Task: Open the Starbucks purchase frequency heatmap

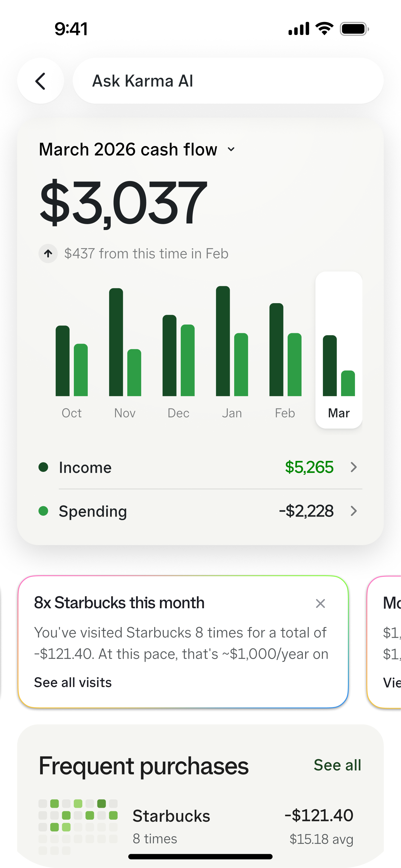Action: (x=78, y=826)
